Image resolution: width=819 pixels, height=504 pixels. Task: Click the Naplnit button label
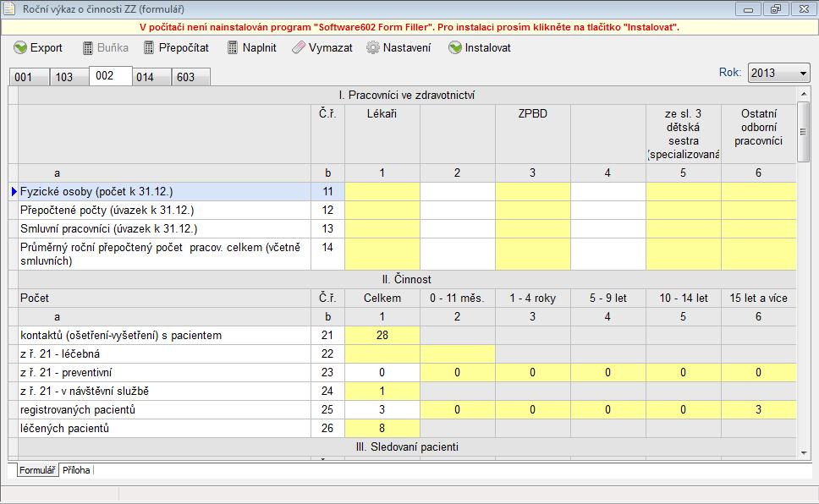(x=260, y=47)
